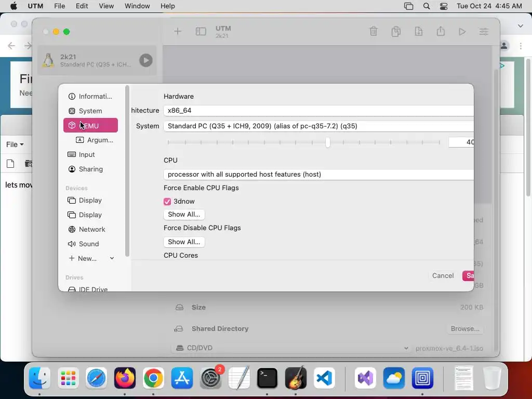Click the memory size value field
Image resolution: width=532 pixels, height=399 pixels.
click(x=461, y=142)
